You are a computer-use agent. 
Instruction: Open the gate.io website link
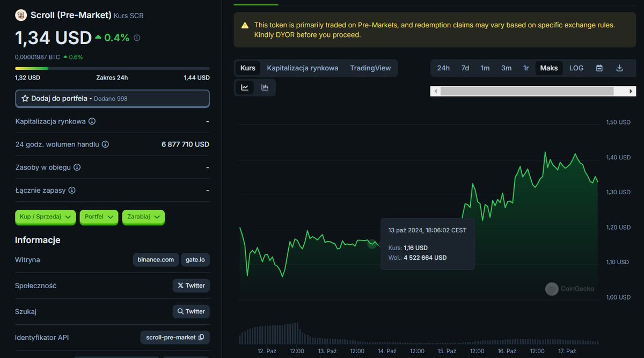coord(195,260)
